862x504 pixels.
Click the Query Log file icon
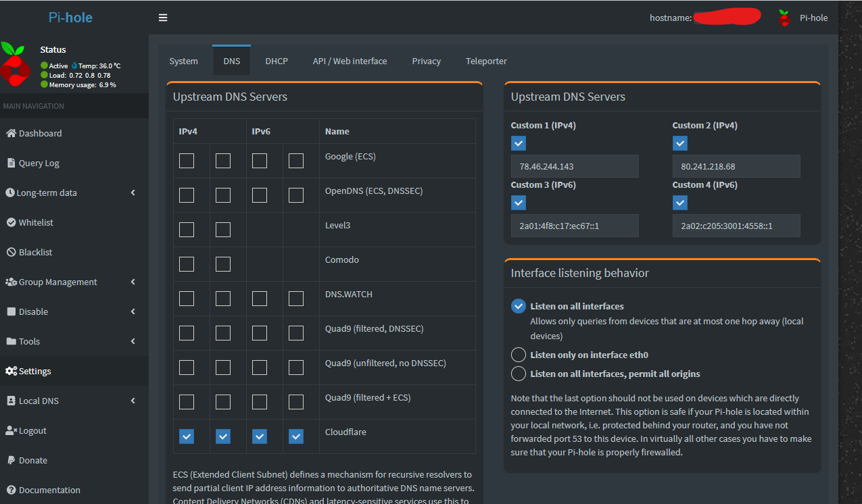click(x=11, y=163)
